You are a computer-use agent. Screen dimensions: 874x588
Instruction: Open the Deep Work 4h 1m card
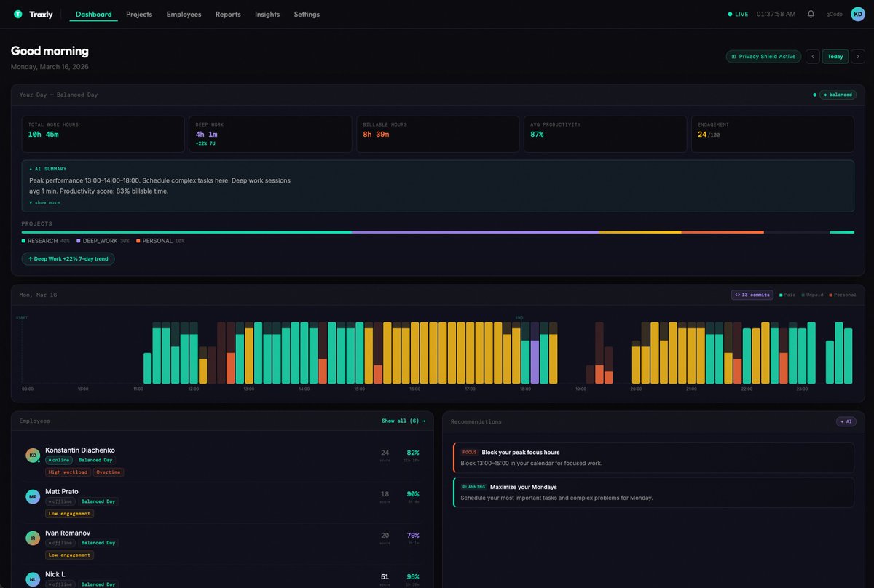pyautogui.click(x=270, y=134)
